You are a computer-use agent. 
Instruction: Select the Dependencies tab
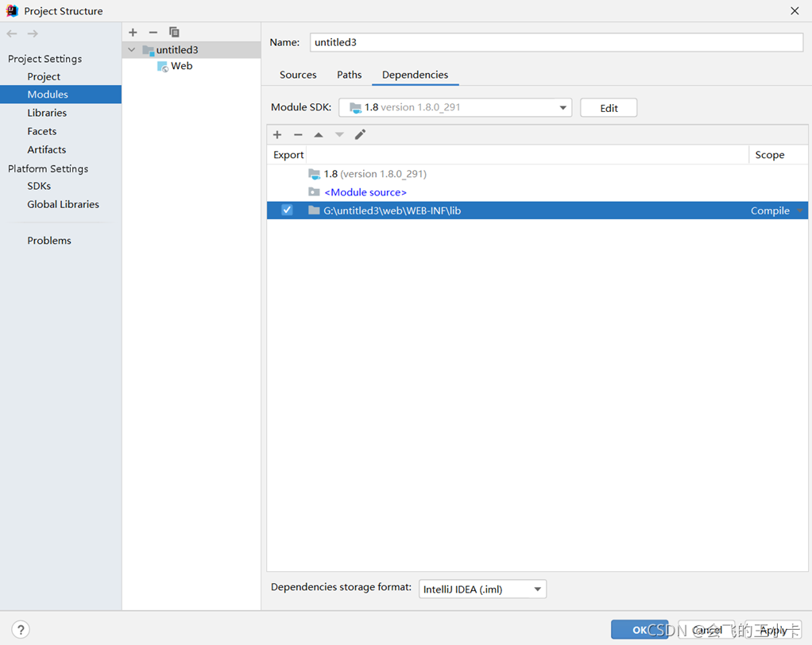pos(416,75)
